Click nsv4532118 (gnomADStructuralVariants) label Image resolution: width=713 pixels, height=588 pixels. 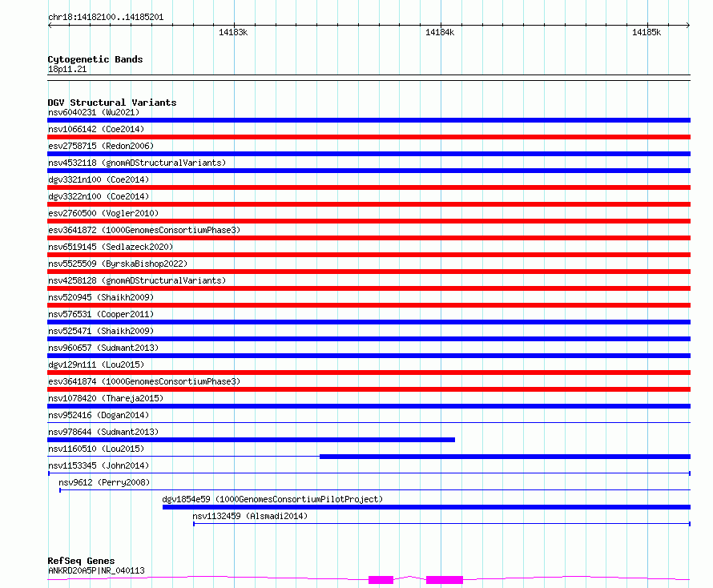137,163
